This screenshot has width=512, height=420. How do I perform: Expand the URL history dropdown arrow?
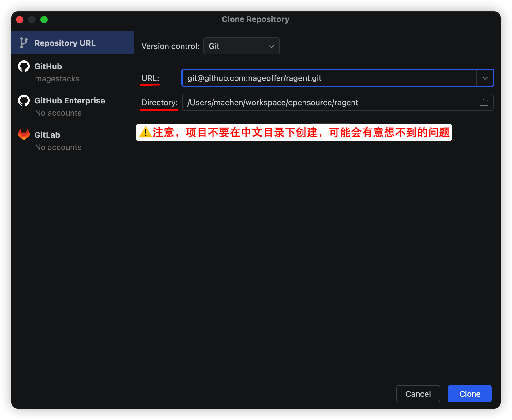tap(485, 78)
